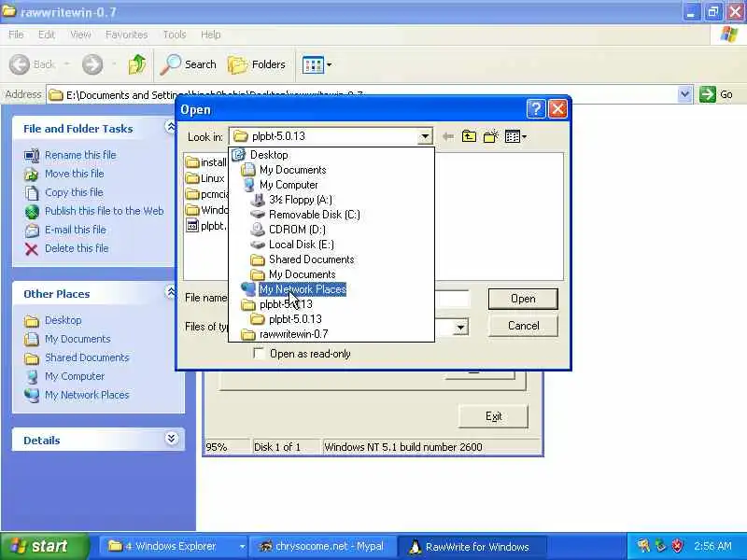Screen dimensions: 747x560
Task: Switch to RawWrite for Windows taskbar item
Action: 472,546
